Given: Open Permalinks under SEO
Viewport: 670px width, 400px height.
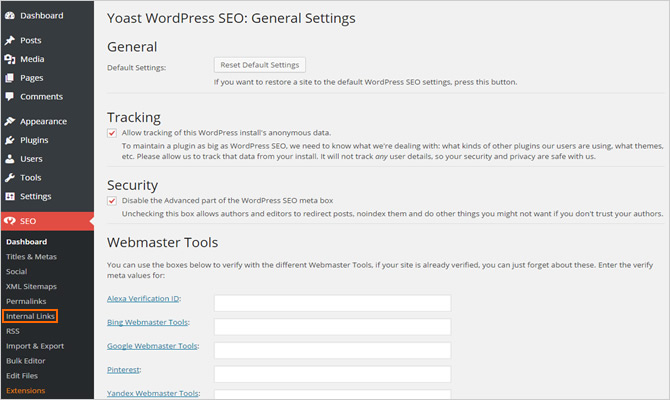Looking at the screenshot, I should (x=26, y=302).
